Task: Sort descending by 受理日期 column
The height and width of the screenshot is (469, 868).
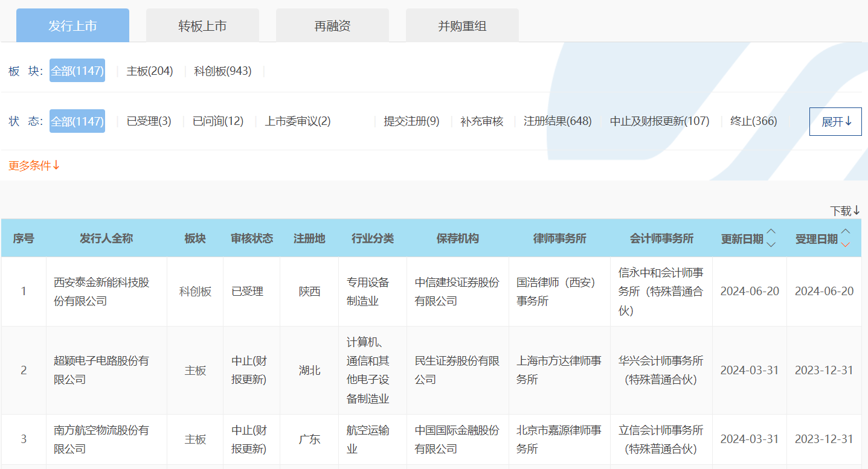Action: 846,243
